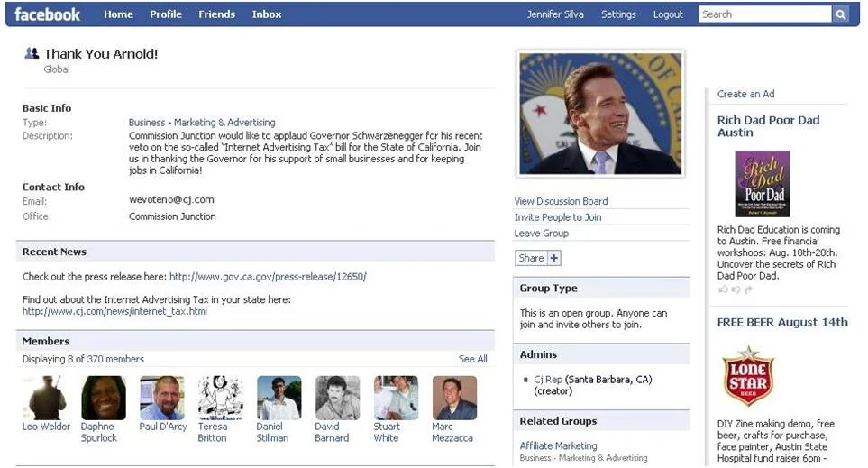Click the Business - Marketing & Advertising type link

pyautogui.click(x=202, y=123)
